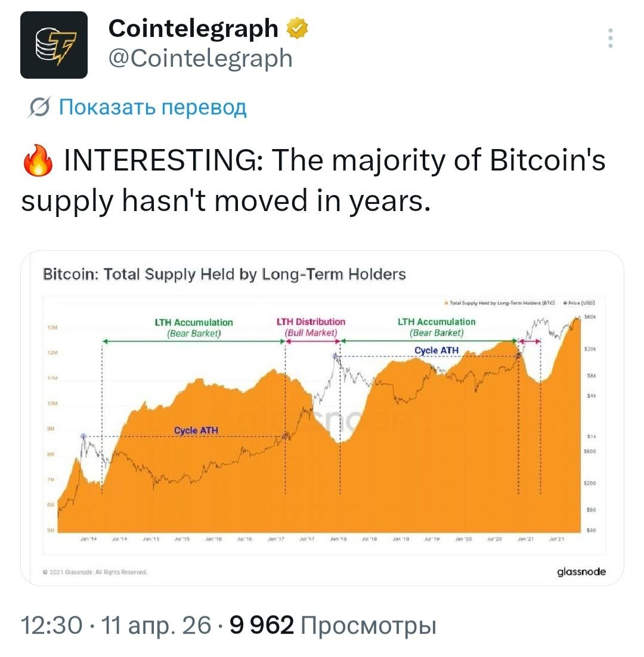Click the Показать перевод link

[153, 107]
